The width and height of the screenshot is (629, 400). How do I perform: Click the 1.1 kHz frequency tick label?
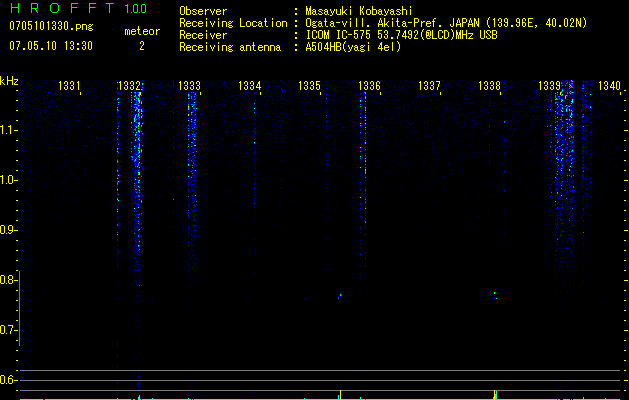(x=9, y=130)
